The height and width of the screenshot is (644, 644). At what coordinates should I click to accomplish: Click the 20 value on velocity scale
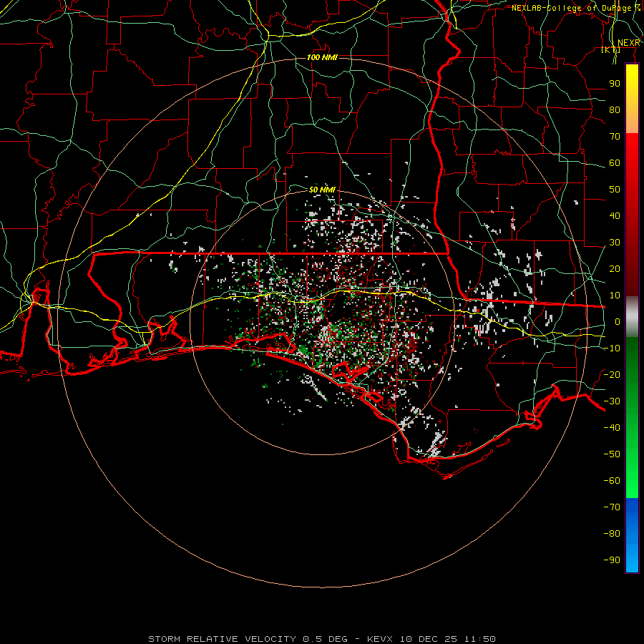pyautogui.click(x=615, y=269)
